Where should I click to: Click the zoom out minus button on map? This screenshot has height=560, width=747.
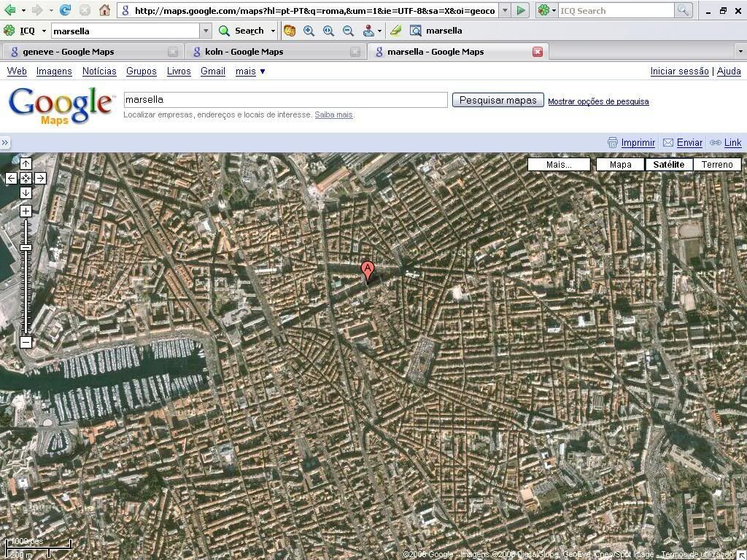point(26,342)
